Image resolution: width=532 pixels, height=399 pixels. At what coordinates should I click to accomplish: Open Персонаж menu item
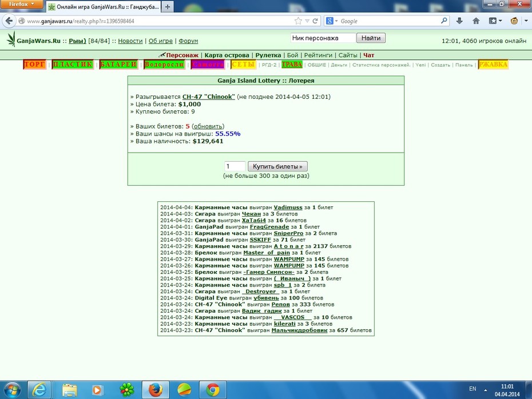(x=182, y=55)
